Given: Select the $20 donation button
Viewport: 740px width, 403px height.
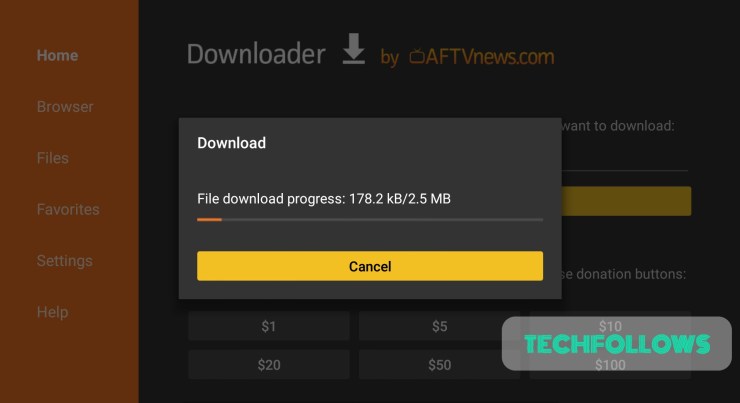Looking at the screenshot, I should coord(269,364).
